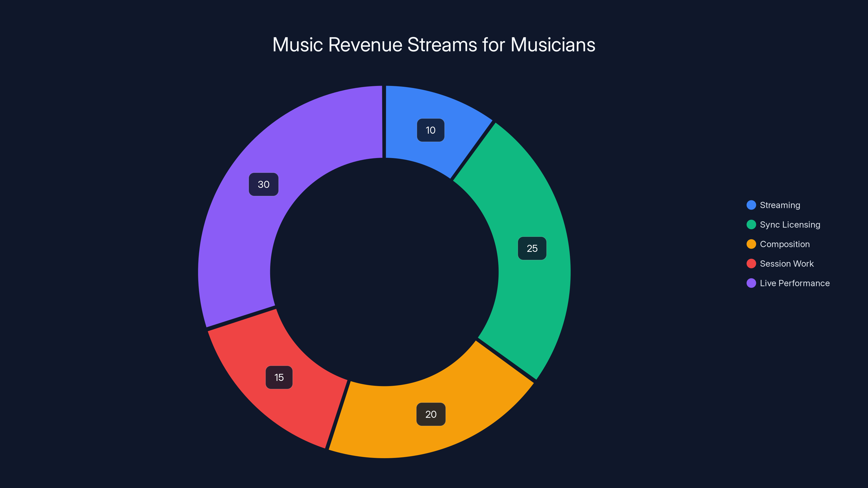Click the value label showing 15
This screenshot has width=868, height=488.
(x=279, y=377)
